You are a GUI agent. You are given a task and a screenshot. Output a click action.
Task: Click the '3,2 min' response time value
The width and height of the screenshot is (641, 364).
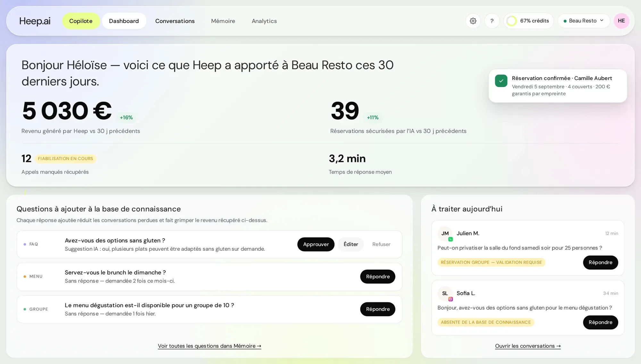347,159
